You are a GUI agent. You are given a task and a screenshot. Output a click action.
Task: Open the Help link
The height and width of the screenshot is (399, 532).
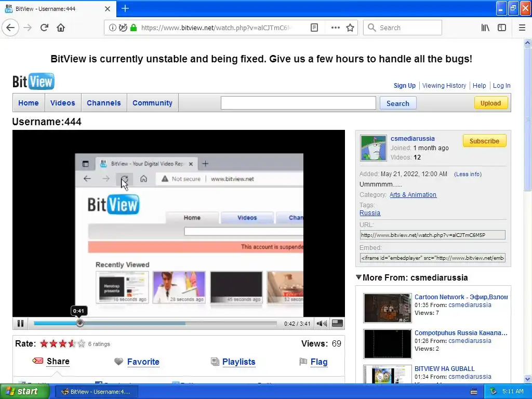(479, 86)
